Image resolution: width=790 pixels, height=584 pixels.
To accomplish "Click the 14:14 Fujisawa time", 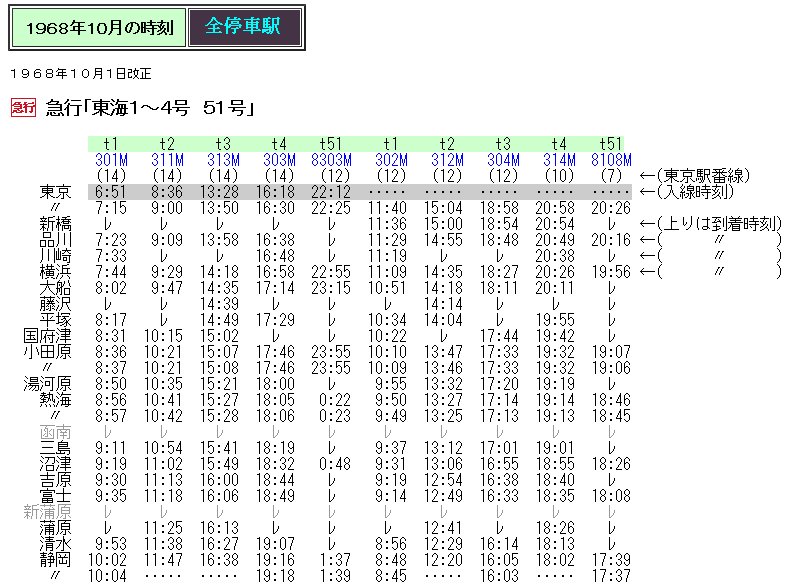I will (x=443, y=304).
